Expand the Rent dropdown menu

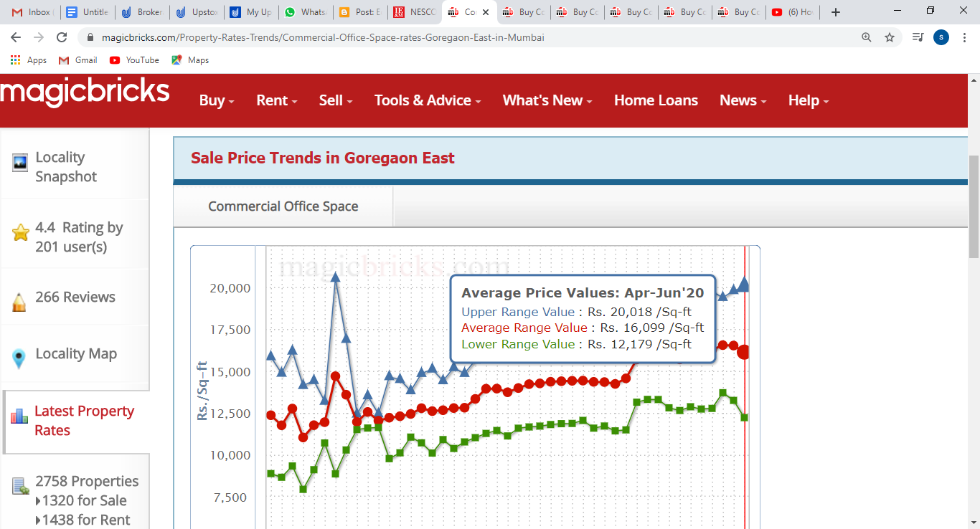(x=277, y=100)
